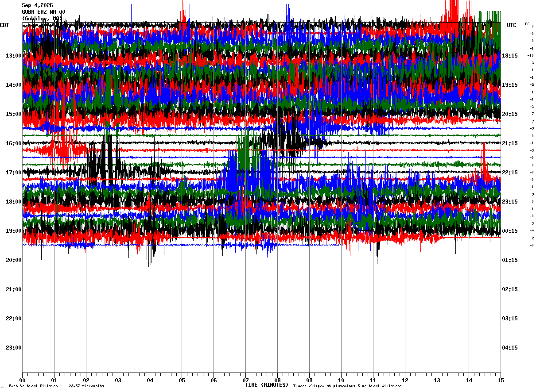Click the DC column header label
The height and width of the screenshot is (392, 536).
527,24
